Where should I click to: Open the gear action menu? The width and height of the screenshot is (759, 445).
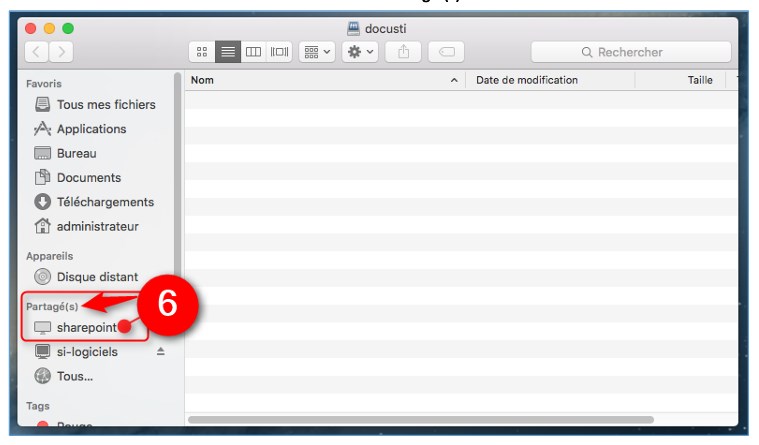click(360, 52)
